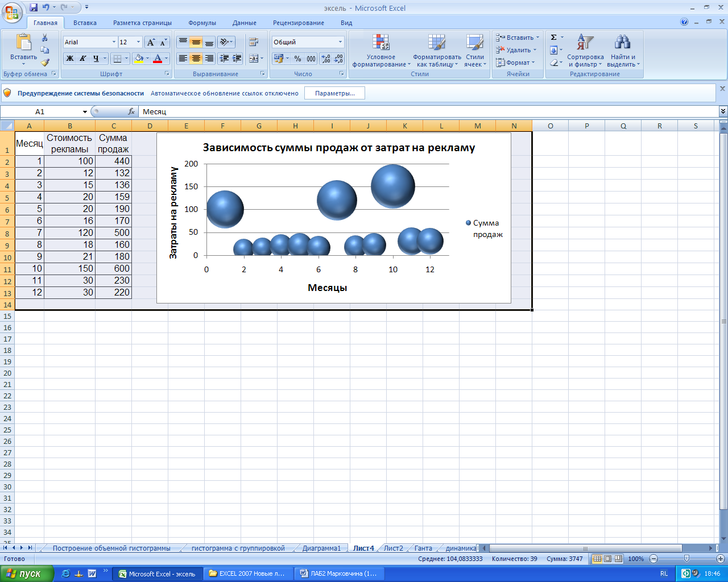
Task: Toggle italic (К) formatting
Action: (82, 58)
